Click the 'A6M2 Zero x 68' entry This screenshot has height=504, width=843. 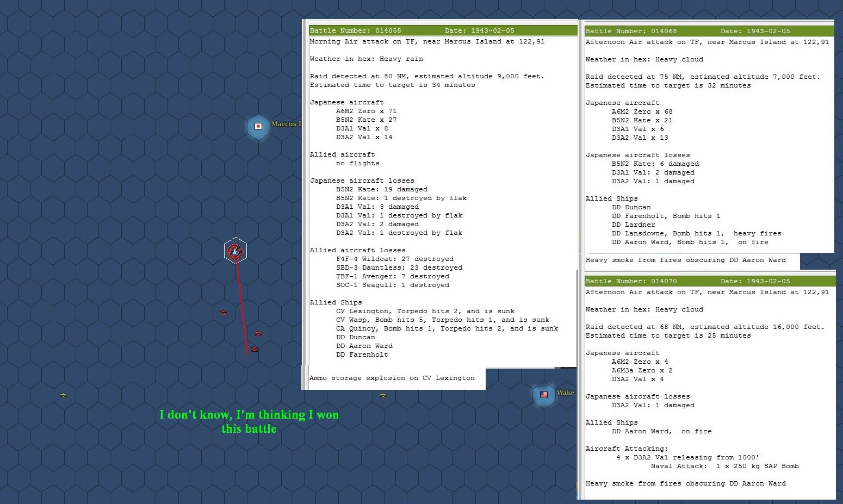[x=642, y=111]
